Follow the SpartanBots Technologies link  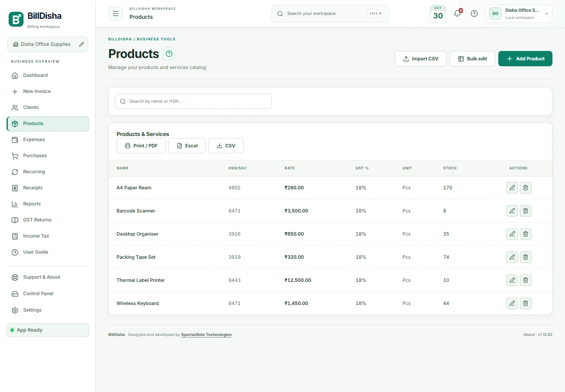point(206,335)
